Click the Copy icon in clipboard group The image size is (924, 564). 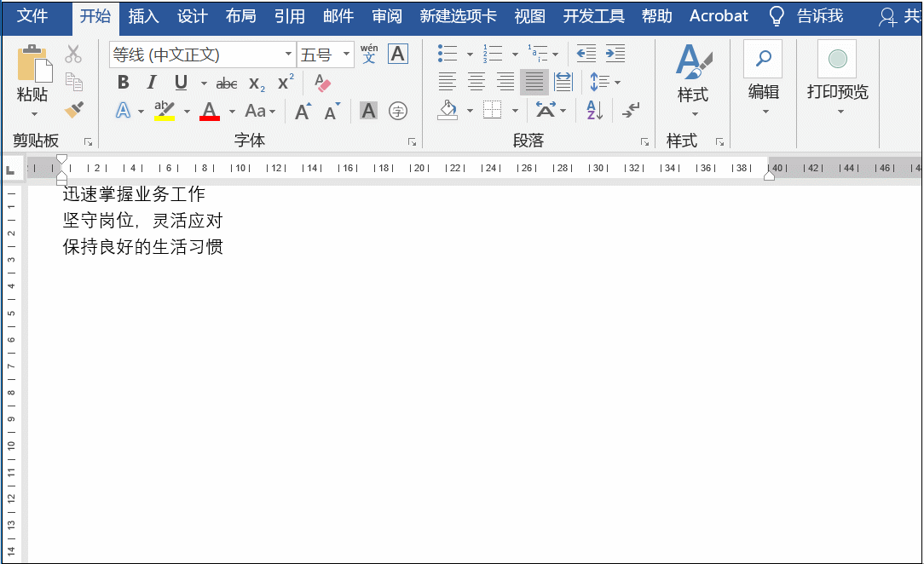click(x=73, y=82)
